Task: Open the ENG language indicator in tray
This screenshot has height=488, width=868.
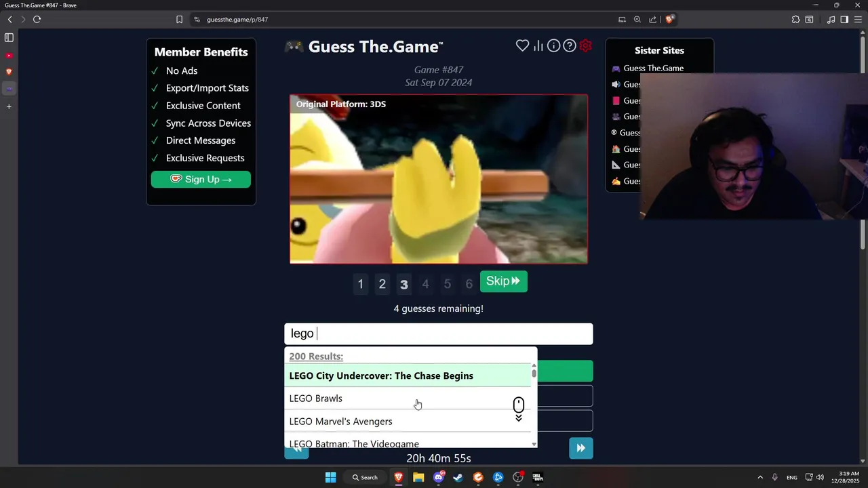Action: (792, 477)
